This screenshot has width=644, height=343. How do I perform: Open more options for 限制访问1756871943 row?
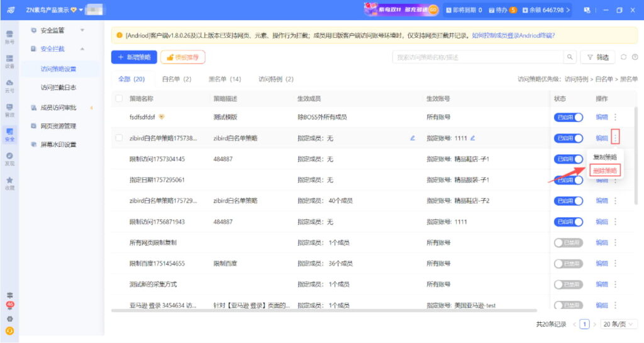coord(615,222)
